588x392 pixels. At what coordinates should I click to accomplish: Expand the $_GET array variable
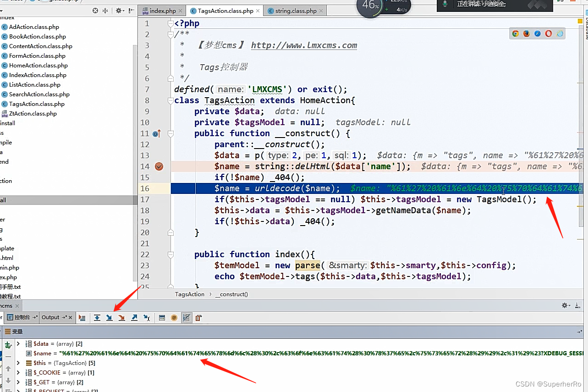tap(18, 382)
